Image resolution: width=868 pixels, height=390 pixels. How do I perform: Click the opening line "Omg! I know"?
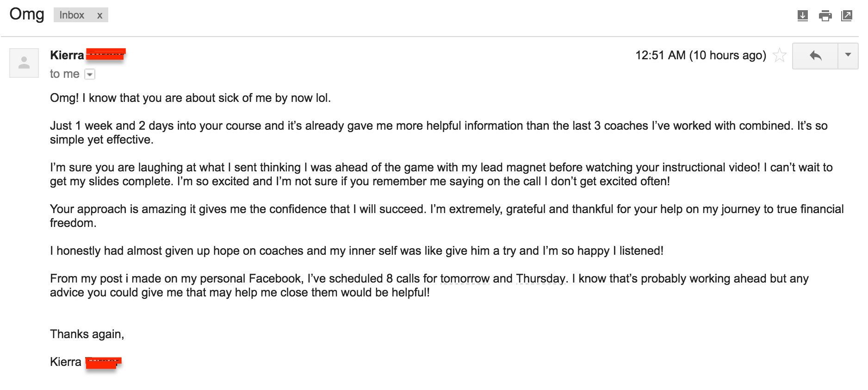190,98
